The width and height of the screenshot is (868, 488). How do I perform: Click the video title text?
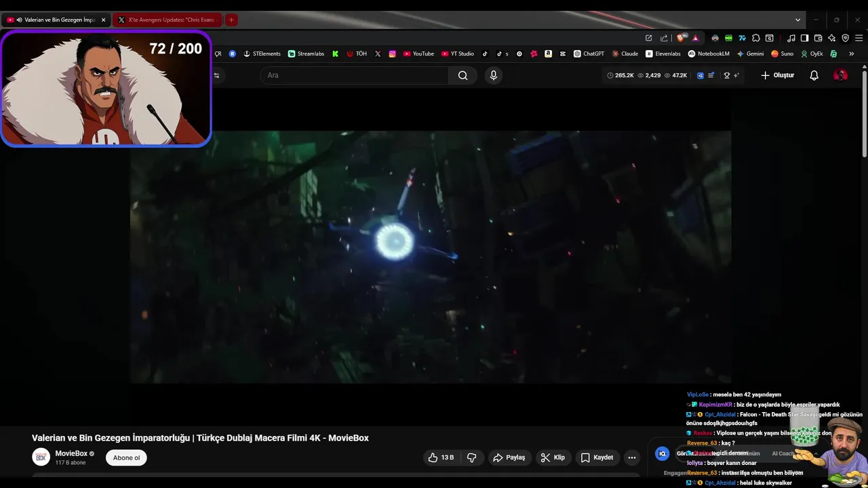tap(200, 438)
